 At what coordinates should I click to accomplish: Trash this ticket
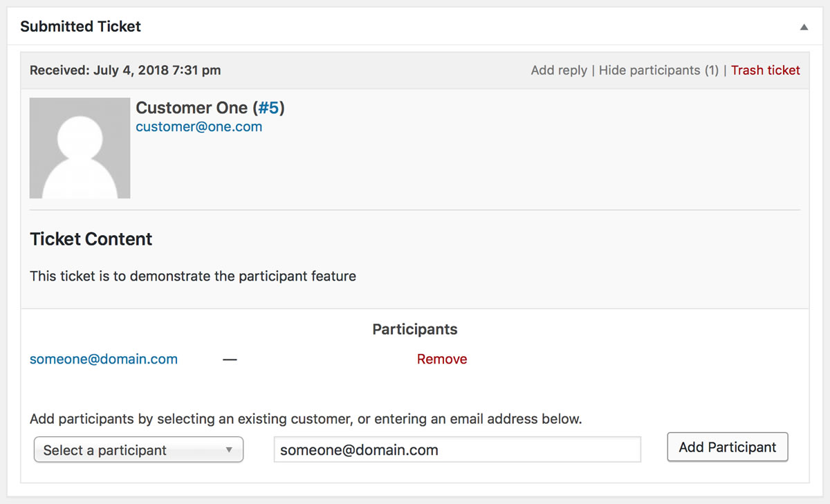(765, 70)
